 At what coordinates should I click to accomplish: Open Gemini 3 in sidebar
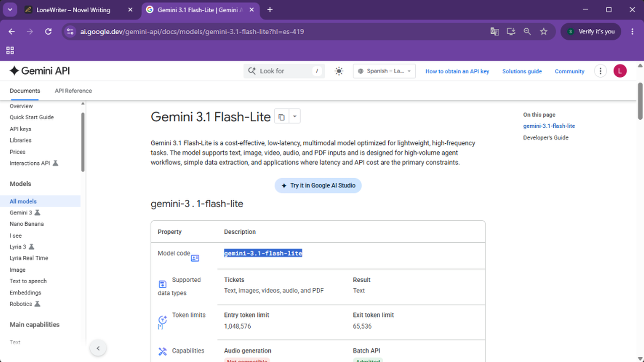coord(21,213)
